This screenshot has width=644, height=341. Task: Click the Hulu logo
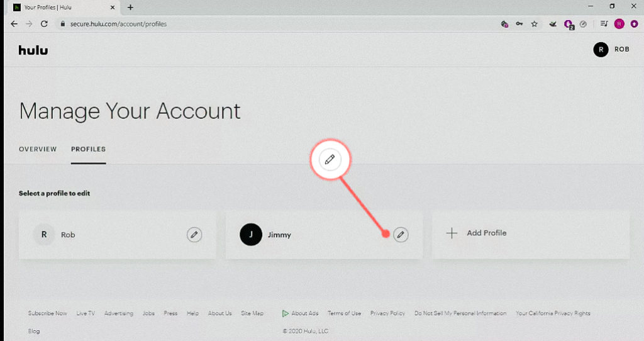33,50
